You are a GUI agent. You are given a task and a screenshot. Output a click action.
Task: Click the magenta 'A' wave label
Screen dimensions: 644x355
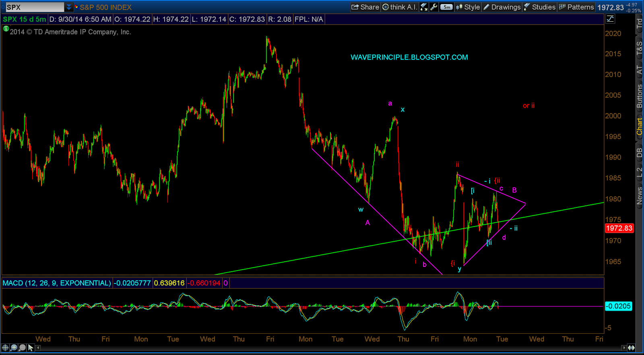coord(367,223)
